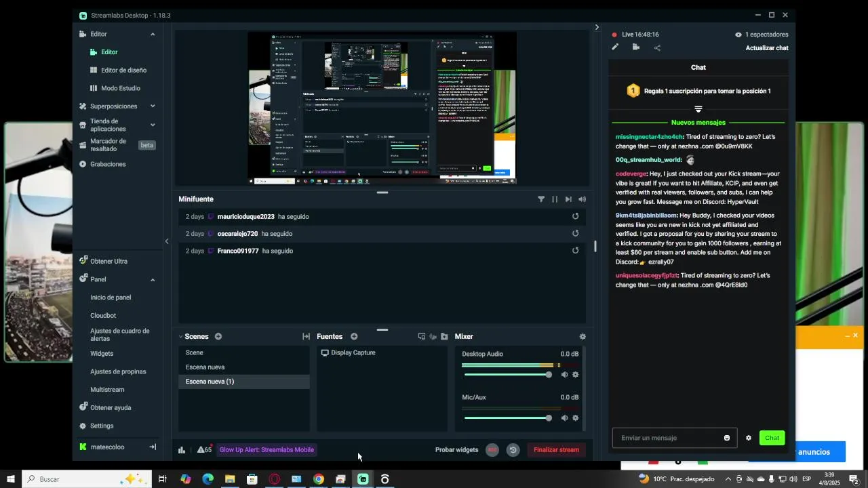This screenshot has height=488, width=868.
Task: Open the scene transitions icon
Action: click(306, 337)
